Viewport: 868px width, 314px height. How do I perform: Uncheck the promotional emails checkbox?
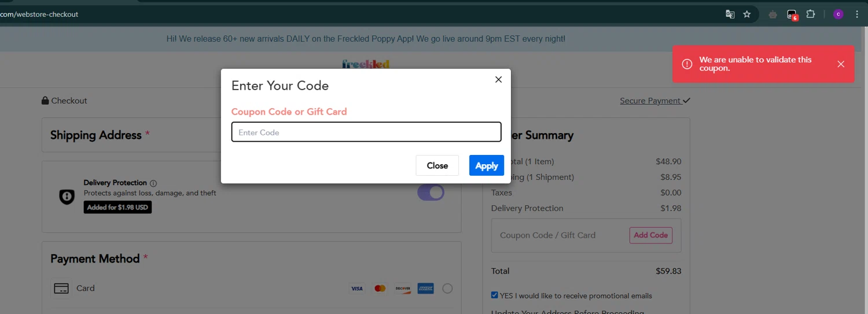point(494,295)
